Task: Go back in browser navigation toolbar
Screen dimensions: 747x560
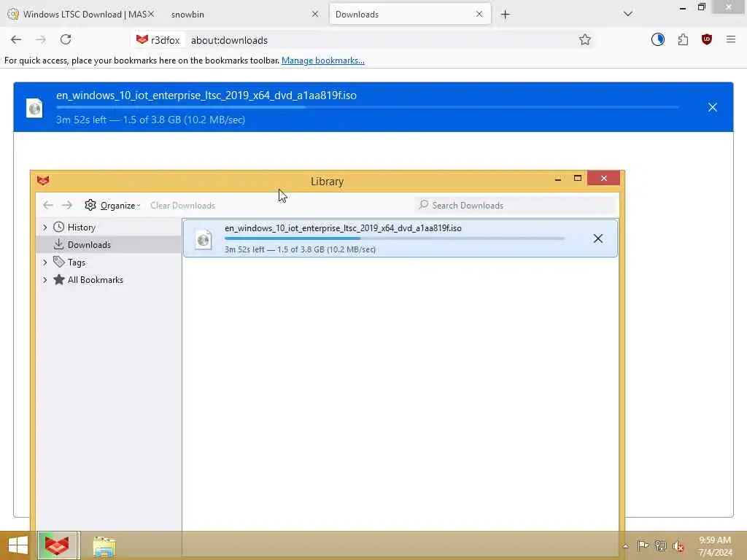Action: 16,39
